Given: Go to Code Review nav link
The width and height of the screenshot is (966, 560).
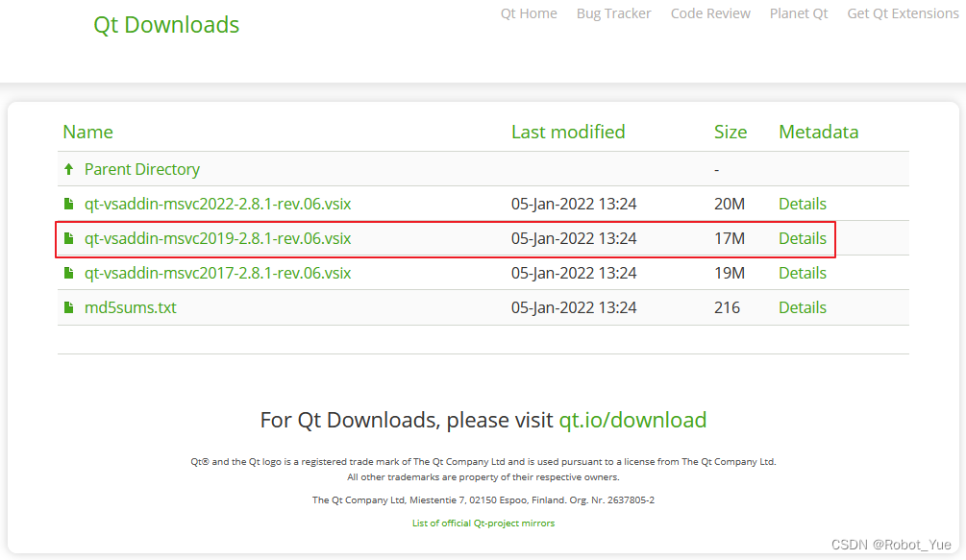Looking at the screenshot, I should 710,13.
